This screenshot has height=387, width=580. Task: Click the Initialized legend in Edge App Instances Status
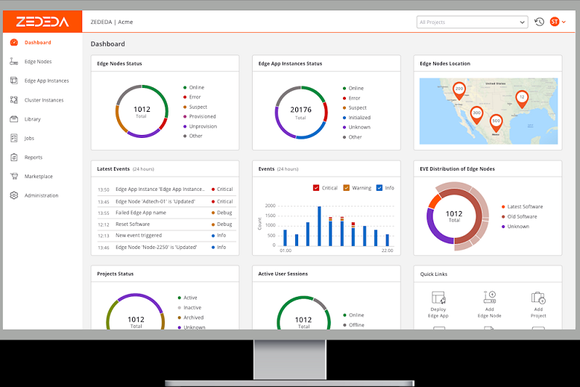click(x=357, y=118)
